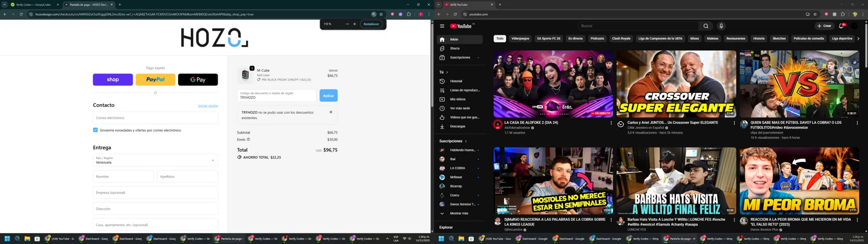Screen dimensions: 868x244
Task: Open Suscripciones section header chevron
Action: [x=466, y=141]
